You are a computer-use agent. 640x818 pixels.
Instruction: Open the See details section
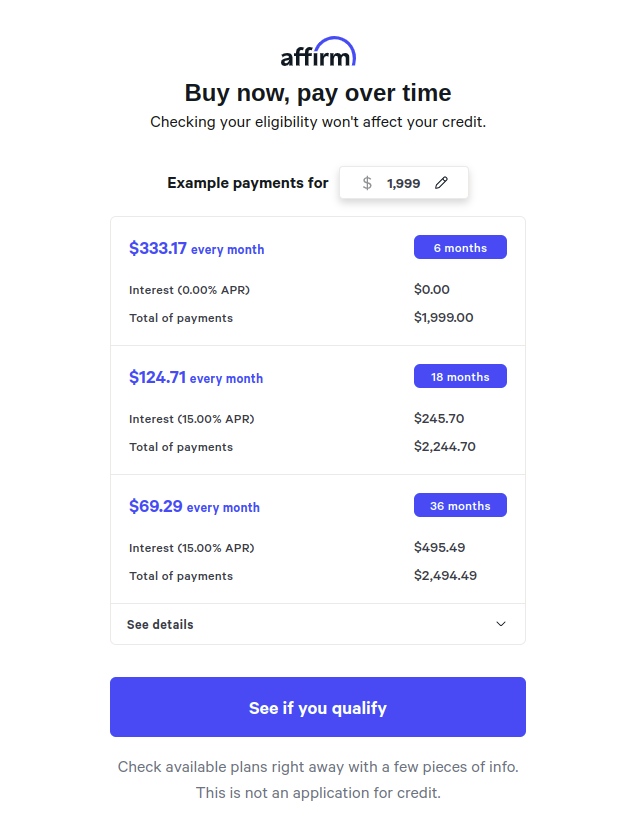pyautogui.click(x=160, y=624)
